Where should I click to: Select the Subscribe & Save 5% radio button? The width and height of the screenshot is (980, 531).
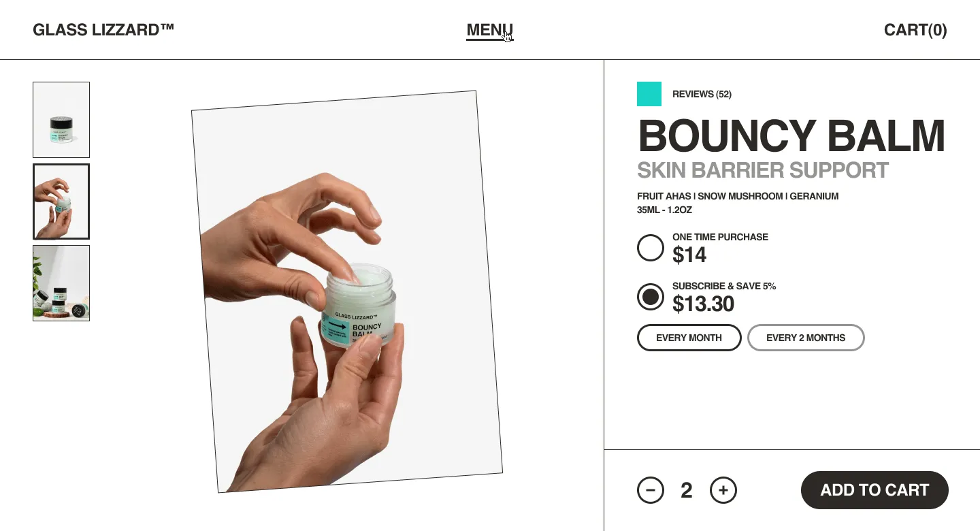651,297
